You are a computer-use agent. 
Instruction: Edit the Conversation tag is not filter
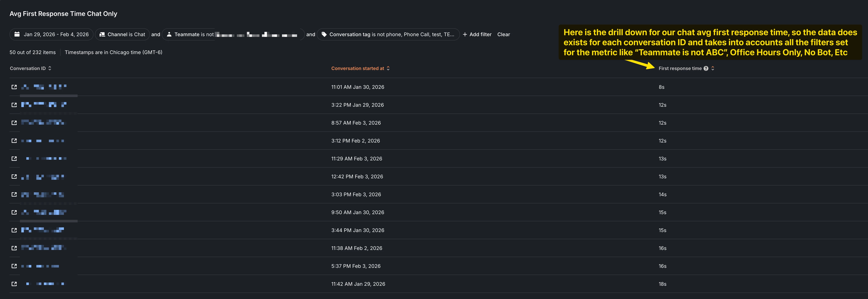[388, 34]
